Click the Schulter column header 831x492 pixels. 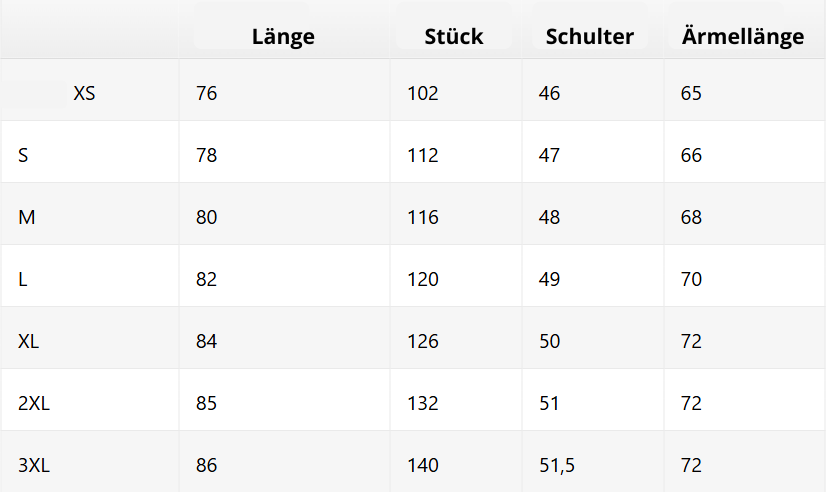pyautogui.click(x=589, y=37)
